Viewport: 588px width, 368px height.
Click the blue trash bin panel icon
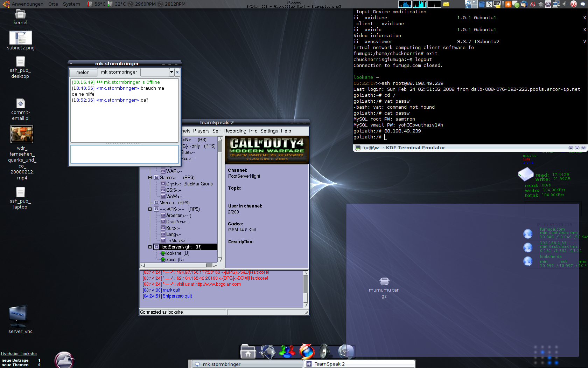(x=482, y=4)
